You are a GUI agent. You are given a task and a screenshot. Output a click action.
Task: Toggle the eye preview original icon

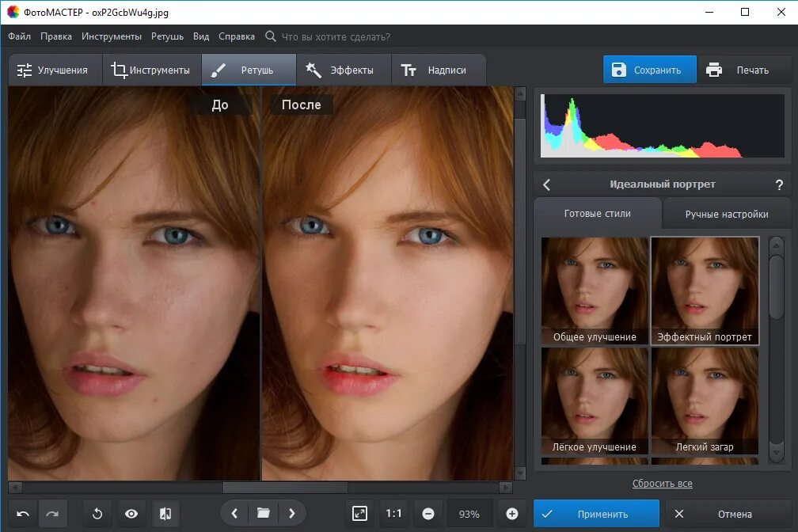click(x=131, y=514)
